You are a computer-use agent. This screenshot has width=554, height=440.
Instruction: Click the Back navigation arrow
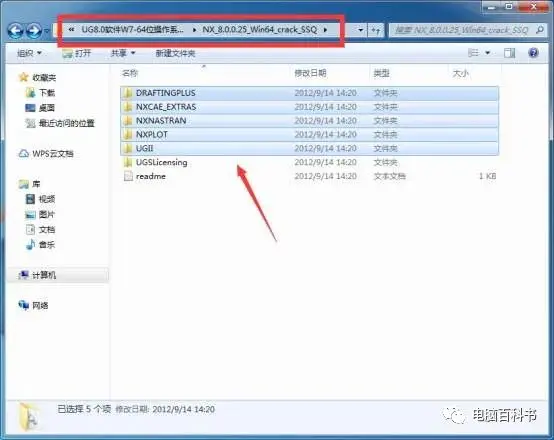pyautogui.click(x=16, y=31)
